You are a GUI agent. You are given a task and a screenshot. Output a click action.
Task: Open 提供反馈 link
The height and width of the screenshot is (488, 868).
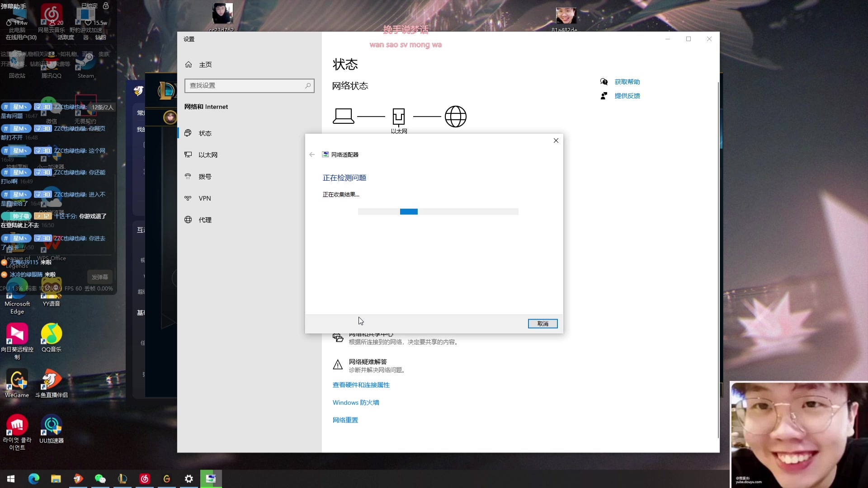[x=627, y=96]
